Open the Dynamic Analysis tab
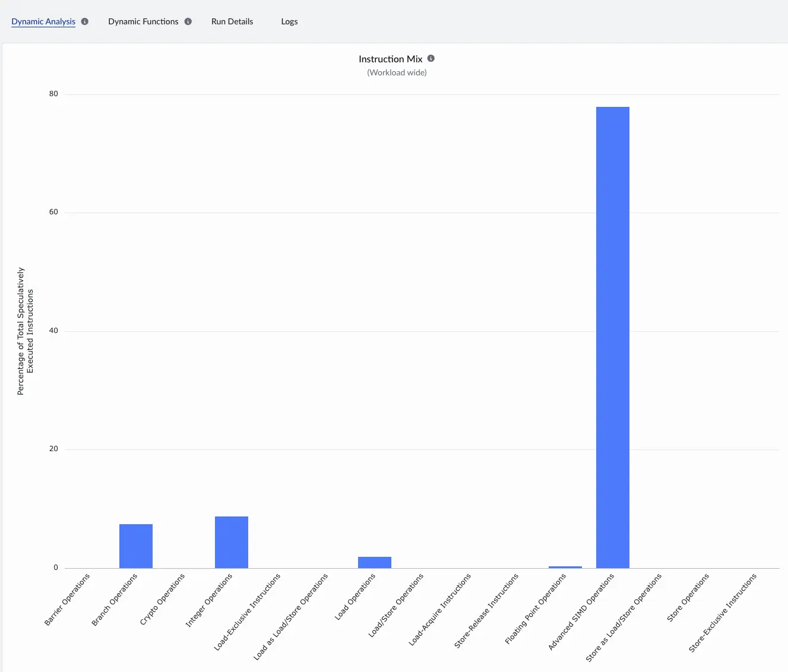Screen dimensions: 788x672 pos(43,21)
